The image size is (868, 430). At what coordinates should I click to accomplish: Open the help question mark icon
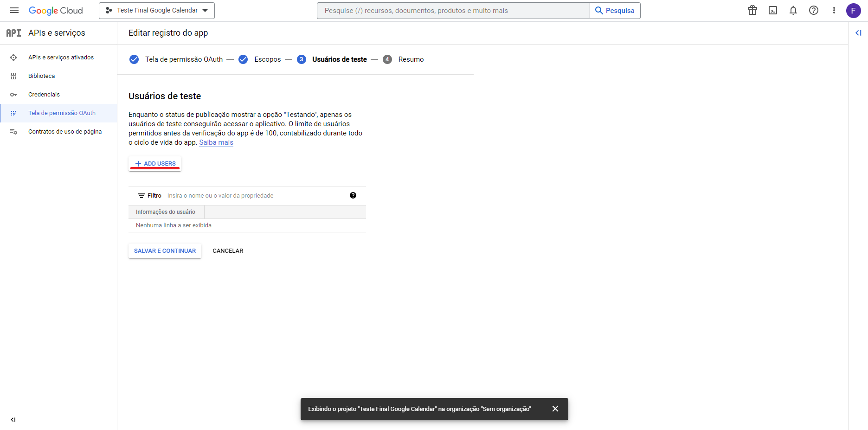coord(813,10)
